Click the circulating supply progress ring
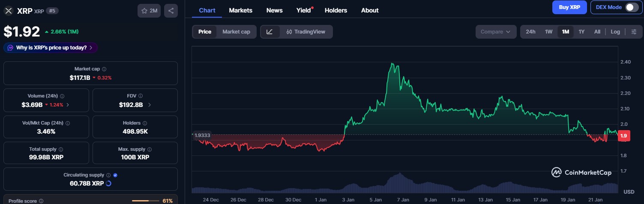The width and height of the screenshot is (644, 204). pos(108,184)
